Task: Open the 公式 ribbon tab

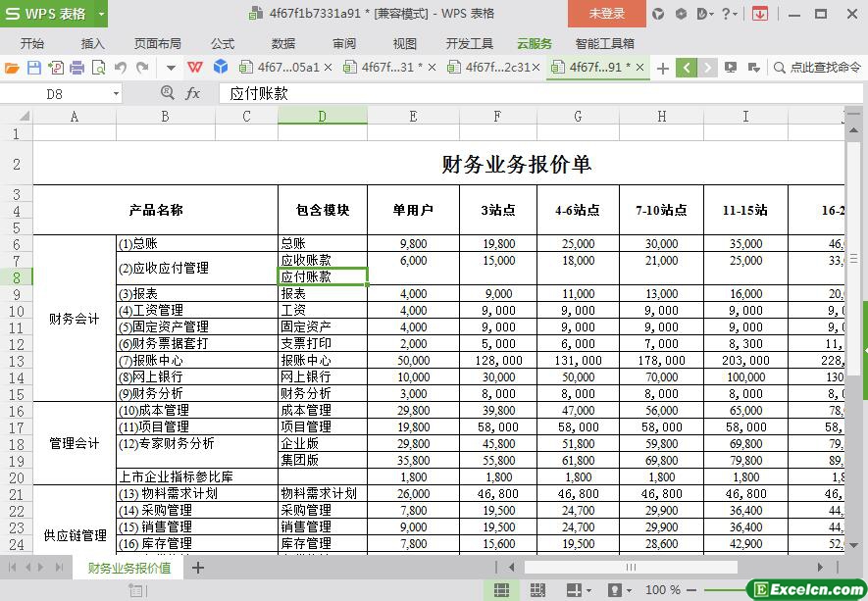Action: 222,43
